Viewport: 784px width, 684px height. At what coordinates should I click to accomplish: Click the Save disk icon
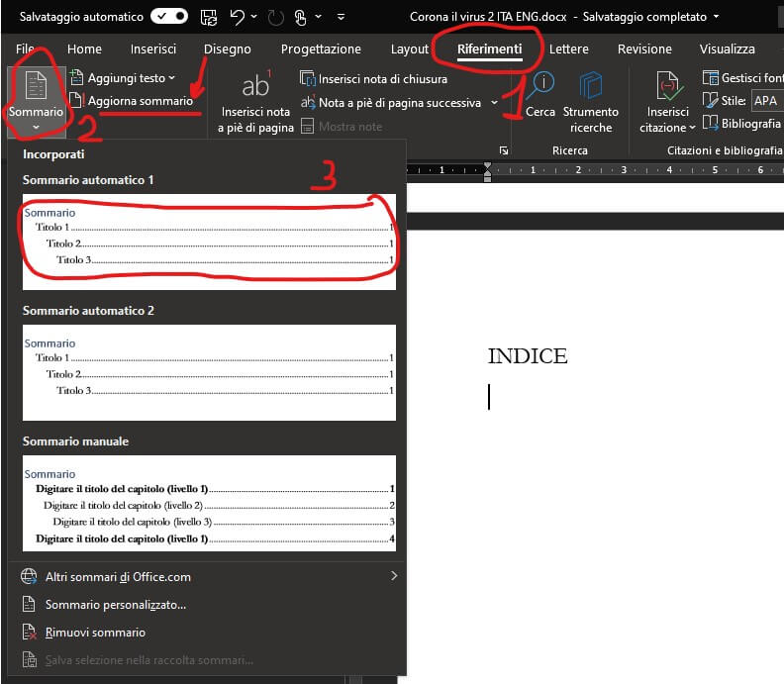point(209,17)
